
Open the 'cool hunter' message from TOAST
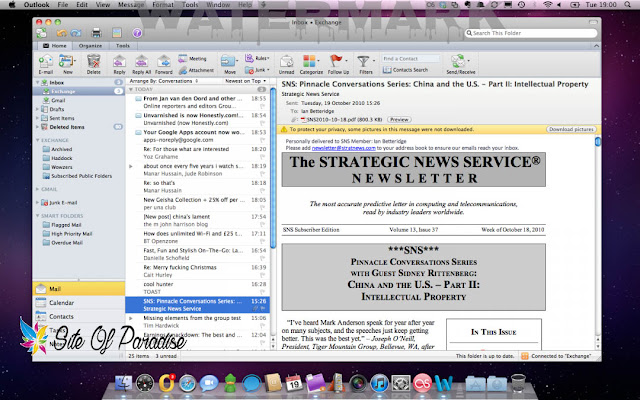[x=198, y=288]
